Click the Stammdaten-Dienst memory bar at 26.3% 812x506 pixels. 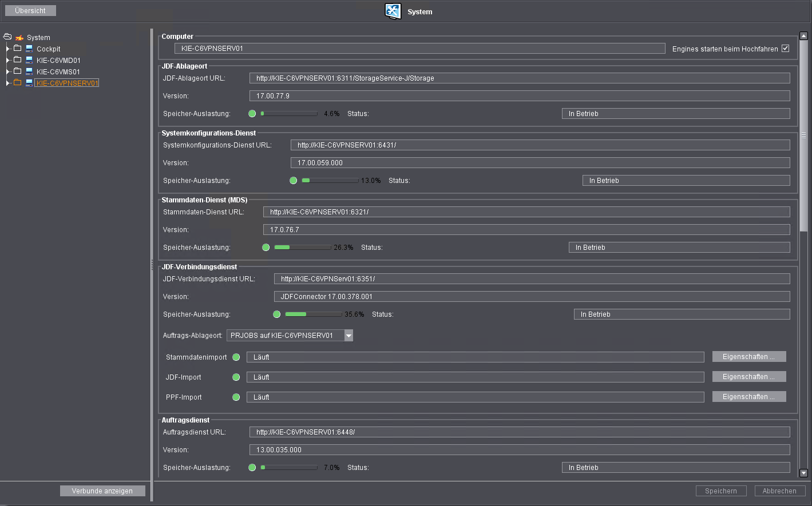(303, 248)
